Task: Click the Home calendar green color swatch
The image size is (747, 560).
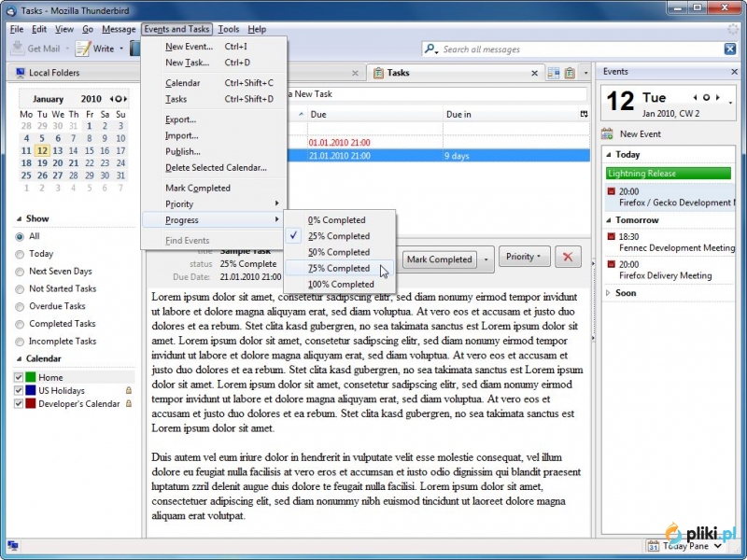Action: click(31, 377)
